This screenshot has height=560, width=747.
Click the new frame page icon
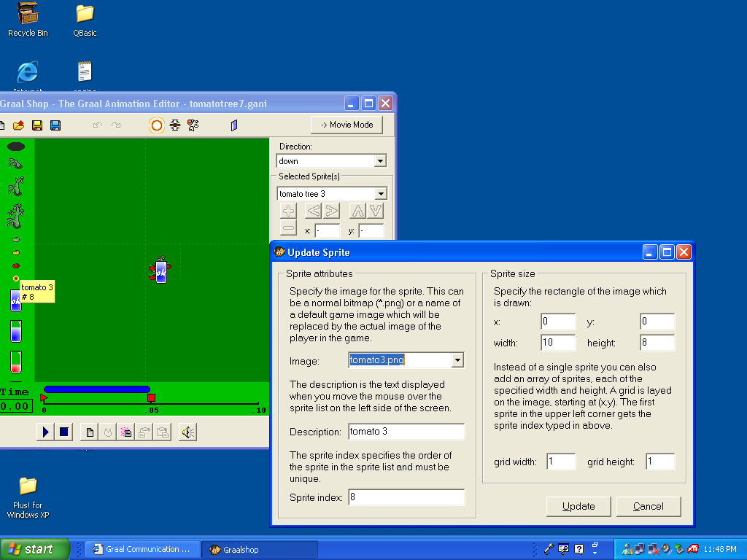pos(90,432)
